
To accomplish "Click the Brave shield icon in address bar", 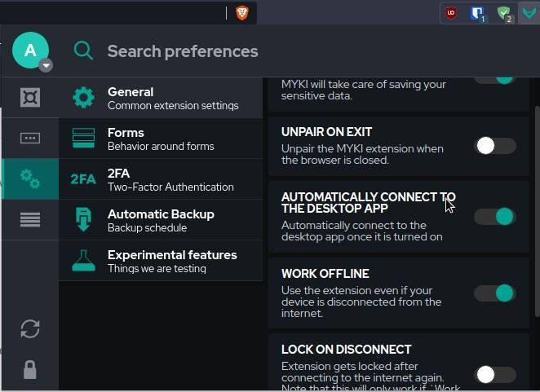I will tap(242, 13).
